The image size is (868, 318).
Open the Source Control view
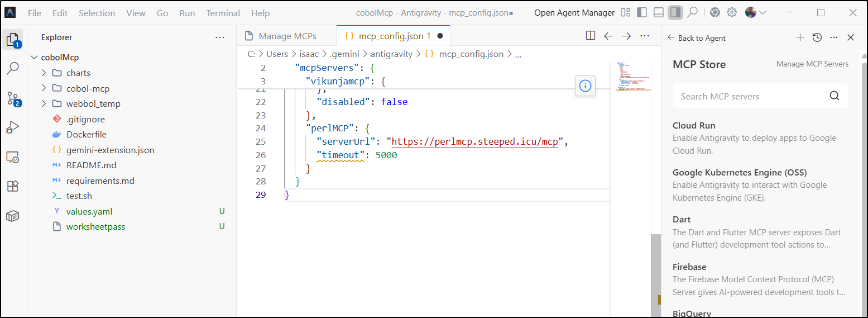pyautogui.click(x=13, y=99)
